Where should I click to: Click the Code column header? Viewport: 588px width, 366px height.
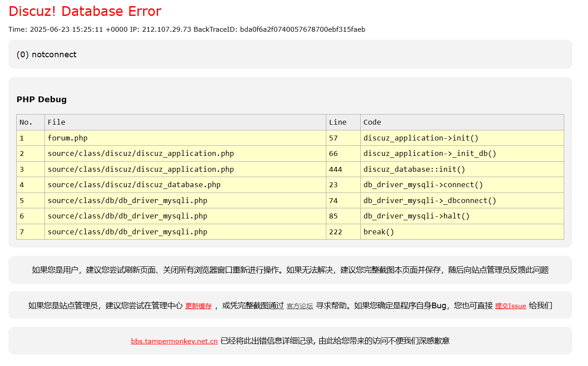(372, 122)
